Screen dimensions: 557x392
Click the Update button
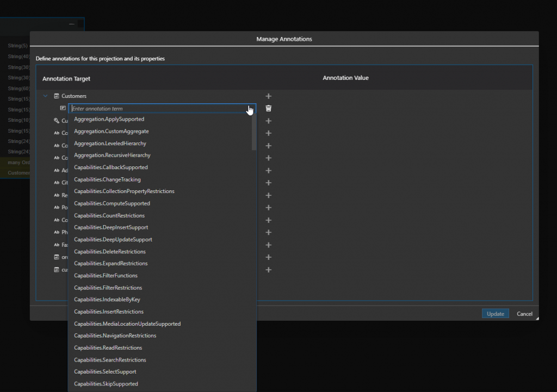[x=495, y=314]
